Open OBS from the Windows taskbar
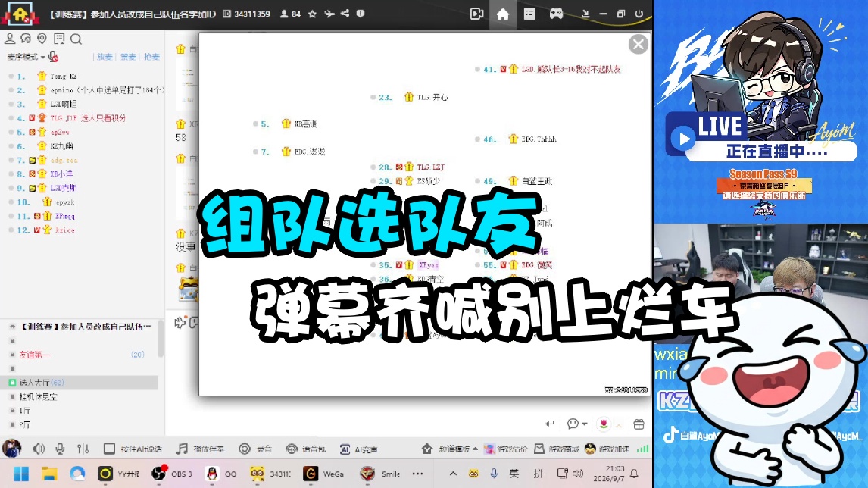 pos(172,474)
